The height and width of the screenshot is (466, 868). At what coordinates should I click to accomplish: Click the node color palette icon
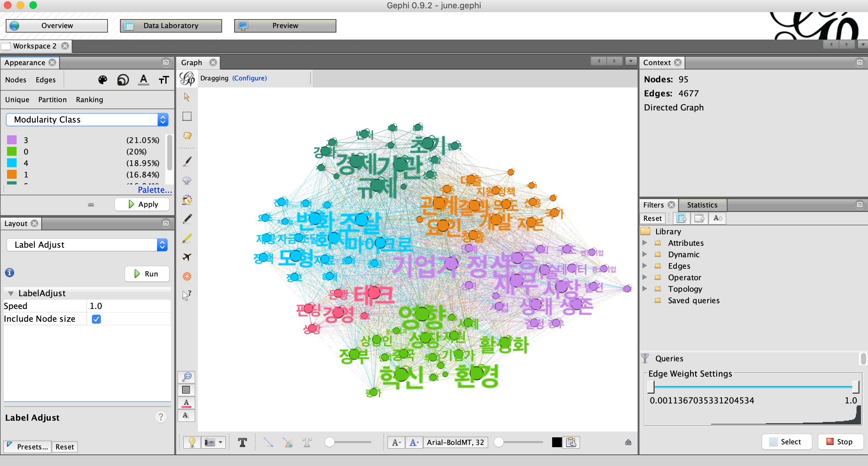pos(103,80)
